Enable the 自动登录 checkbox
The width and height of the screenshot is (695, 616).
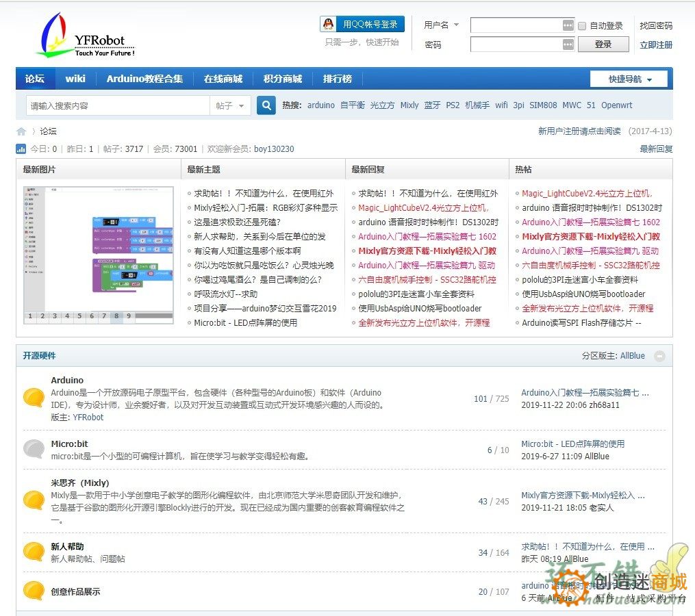point(582,26)
